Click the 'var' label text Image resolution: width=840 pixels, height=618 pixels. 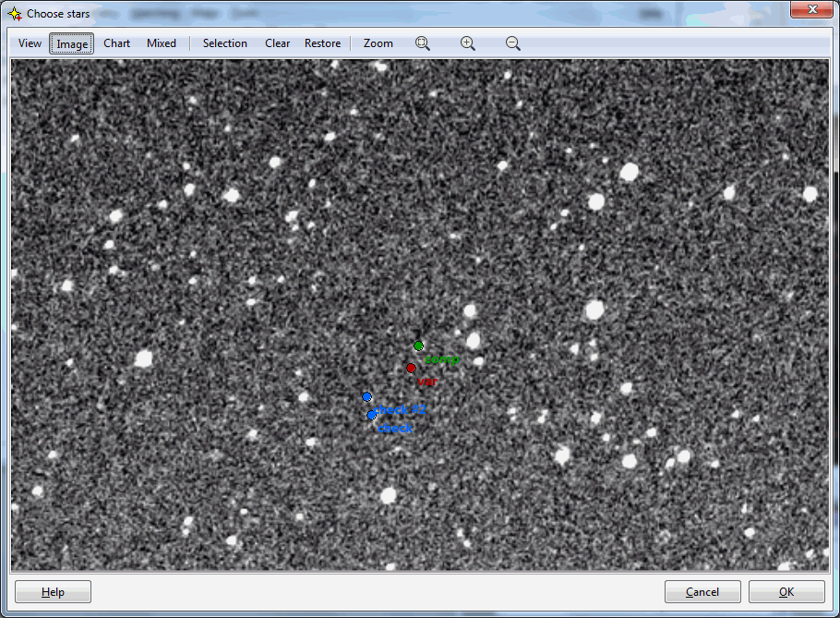coord(427,382)
